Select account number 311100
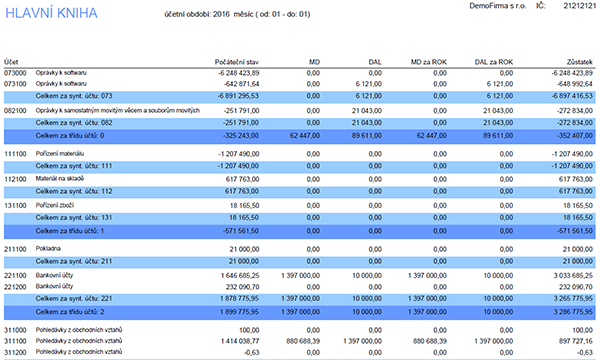 [15, 341]
